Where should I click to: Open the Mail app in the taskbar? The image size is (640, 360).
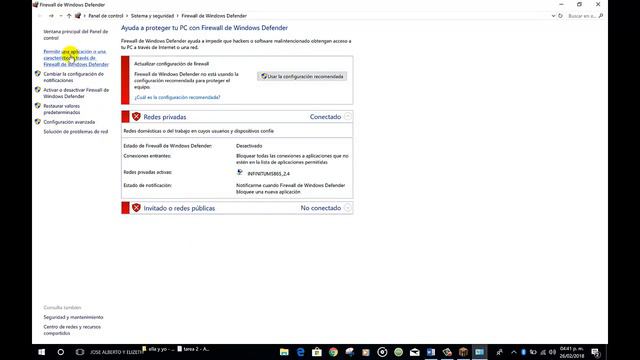point(415,352)
